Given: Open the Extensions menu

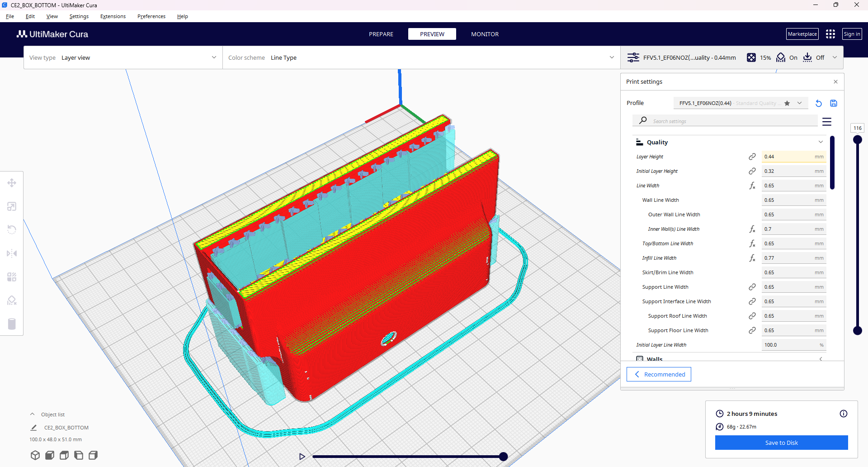Looking at the screenshot, I should 113,16.
